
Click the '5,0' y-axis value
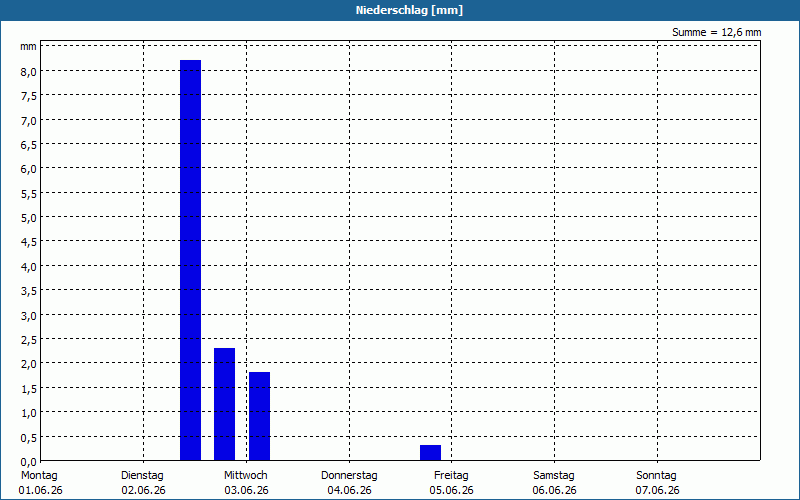pyautogui.click(x=29, y=218)
